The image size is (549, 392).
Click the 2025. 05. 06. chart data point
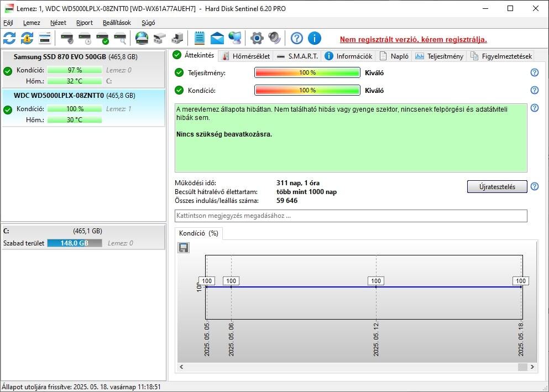pos(231,287)
